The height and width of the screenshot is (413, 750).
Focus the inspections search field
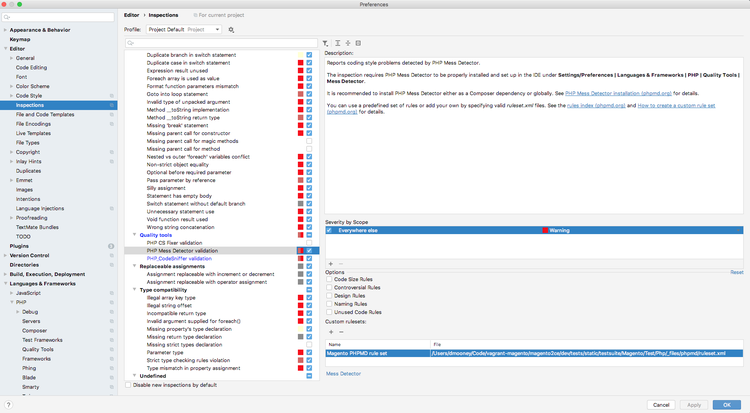[221, 43]
